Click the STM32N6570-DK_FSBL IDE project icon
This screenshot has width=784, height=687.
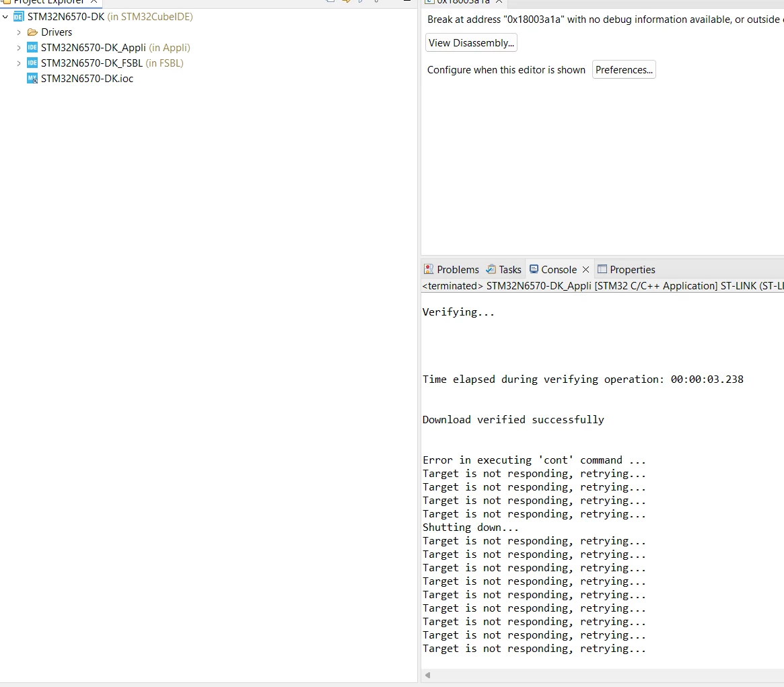[x=32, y=63]
